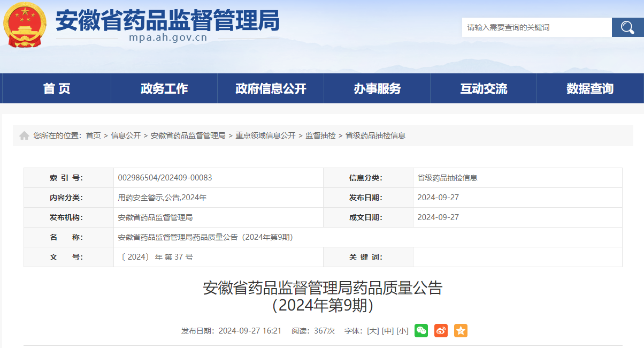Go to 政府信息公开 section

point(271,89)
